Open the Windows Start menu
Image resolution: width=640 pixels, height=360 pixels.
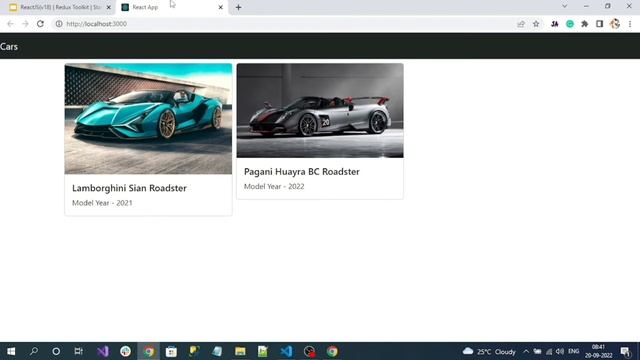point(11,351)
